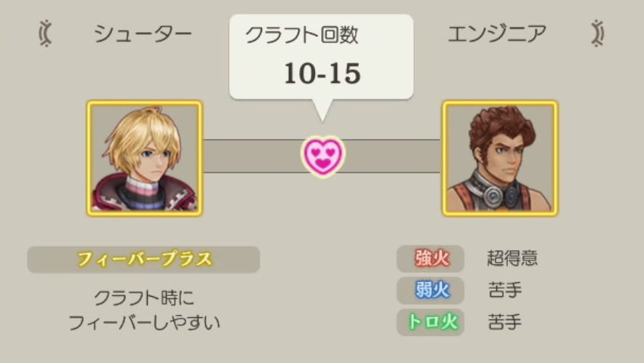Click the フィーバーしやすい description line

144,323
